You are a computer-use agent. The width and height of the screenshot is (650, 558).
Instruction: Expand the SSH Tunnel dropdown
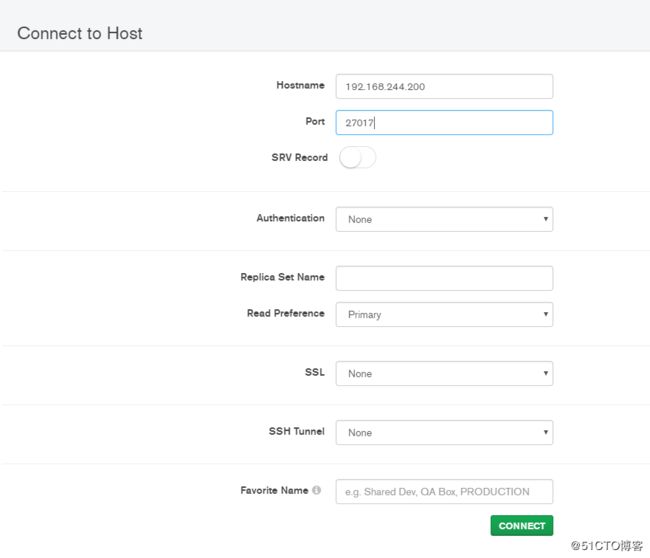point(444,432)
